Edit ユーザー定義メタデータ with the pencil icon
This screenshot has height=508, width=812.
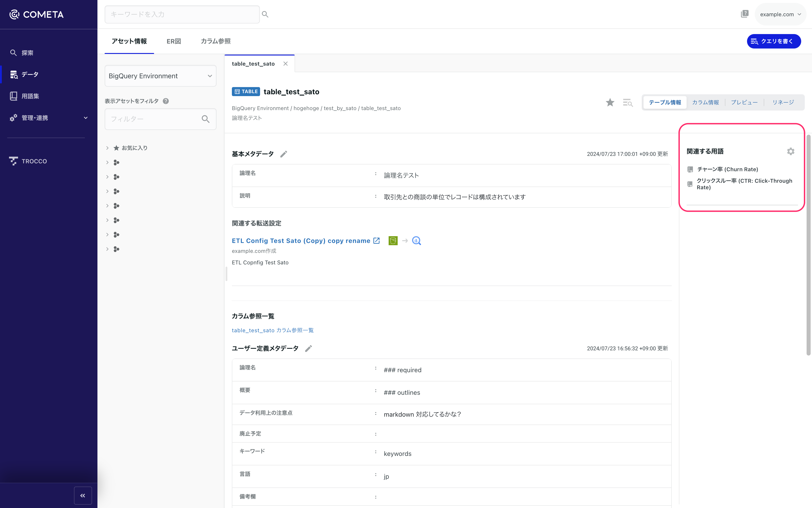click(x=308, y=349)
